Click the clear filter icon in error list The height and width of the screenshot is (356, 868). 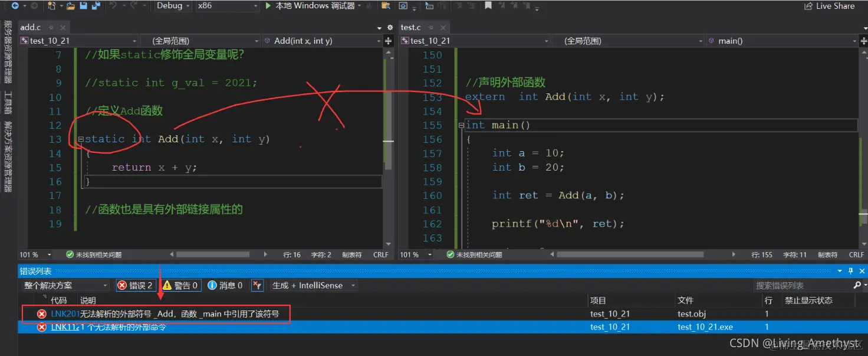click(257, 285)
